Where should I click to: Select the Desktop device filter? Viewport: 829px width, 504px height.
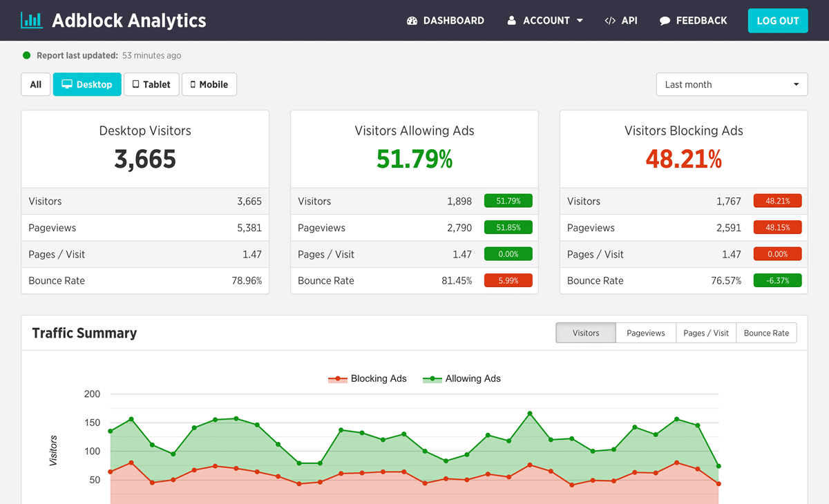pyautogui.click(x=87, y=84)
